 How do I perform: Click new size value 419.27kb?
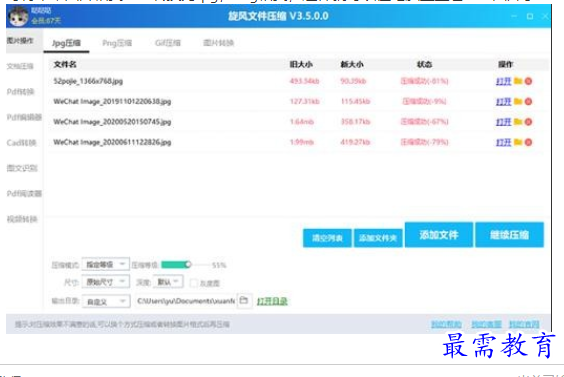click(x=355, y=142)
